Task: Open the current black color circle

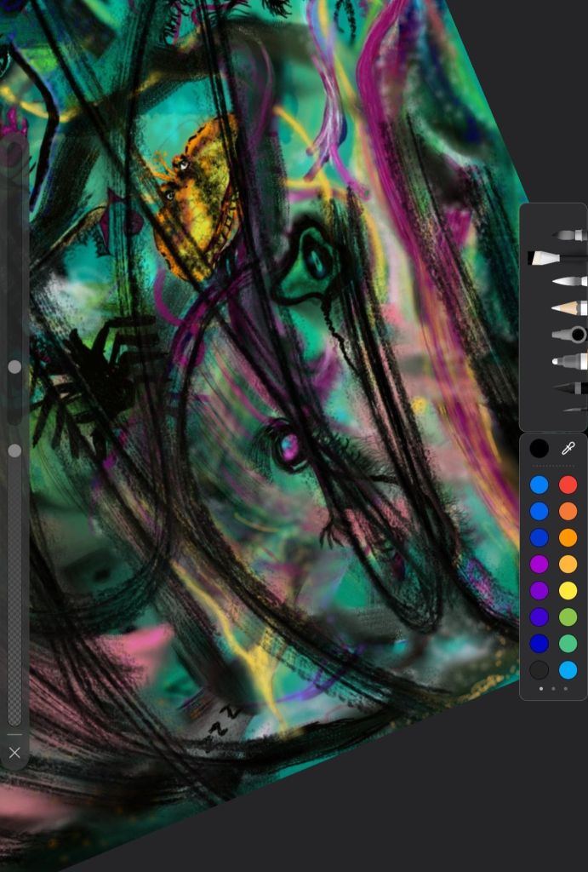Action: 539,448
